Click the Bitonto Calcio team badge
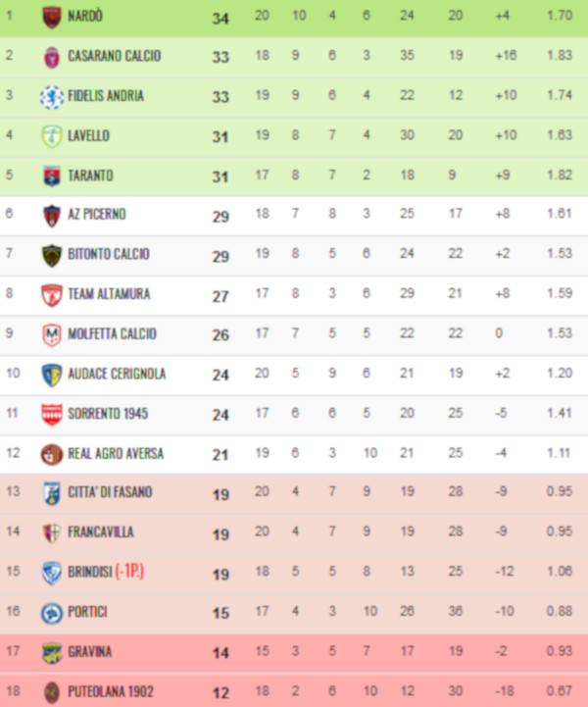Image resolution: width=588 pixels, height=707 pixels. click(x=51, y=255)
